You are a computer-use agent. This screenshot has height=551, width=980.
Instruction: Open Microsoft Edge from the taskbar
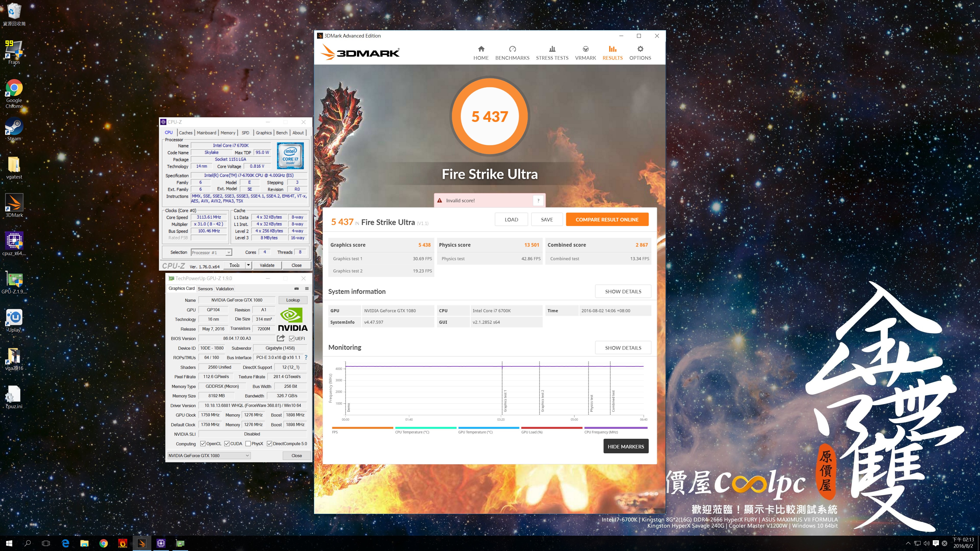65,543
